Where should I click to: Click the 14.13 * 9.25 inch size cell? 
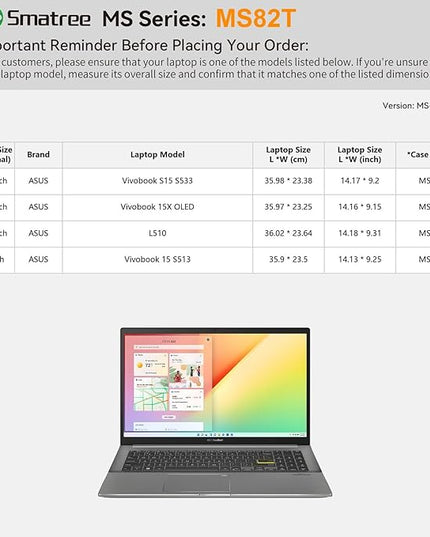[x=360, y=259]
